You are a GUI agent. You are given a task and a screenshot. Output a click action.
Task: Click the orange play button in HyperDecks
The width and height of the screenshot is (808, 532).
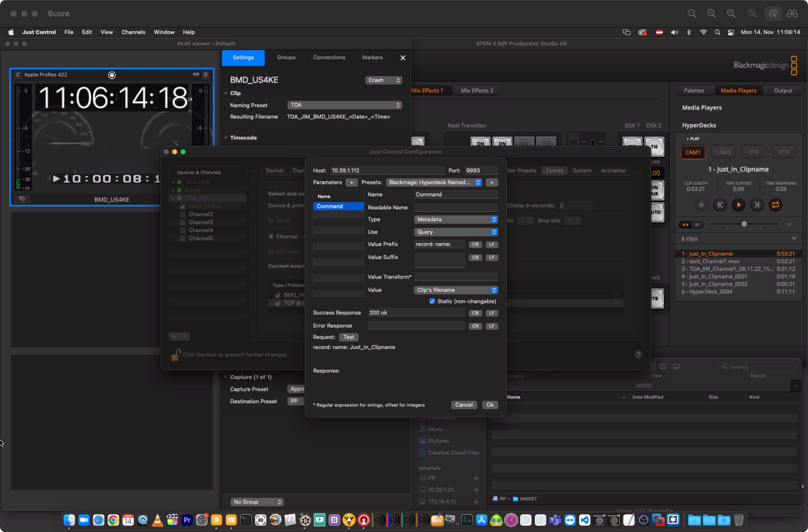pyautogui.click(x=738, y=205)
